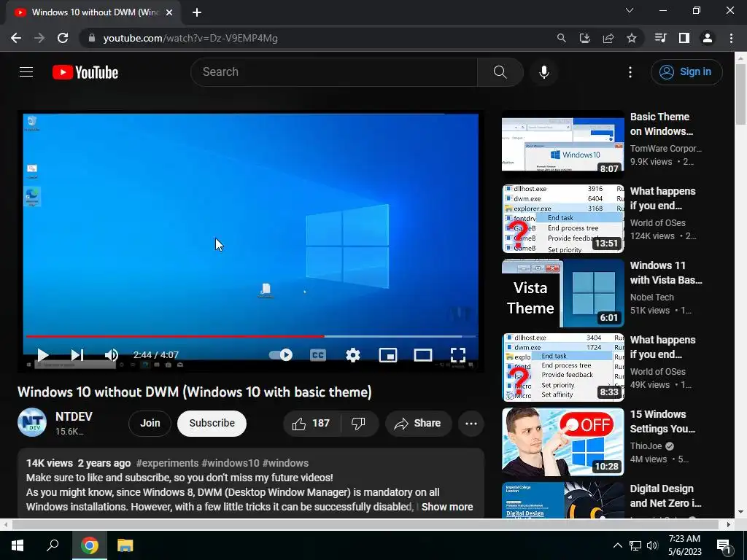The width and height of the screenshot is (747, 560).
Task: Mute the video volume
Action: click(x=111, y=355)
